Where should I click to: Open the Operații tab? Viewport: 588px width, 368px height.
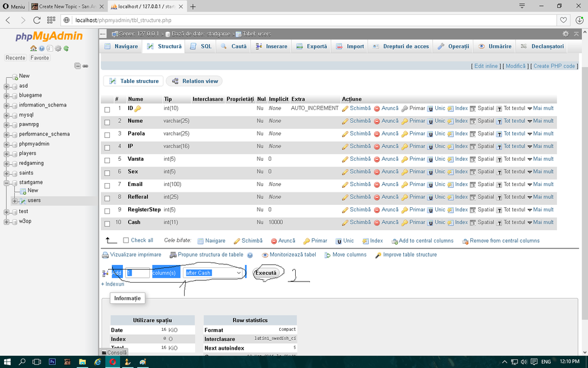click(x=453, y=47)
